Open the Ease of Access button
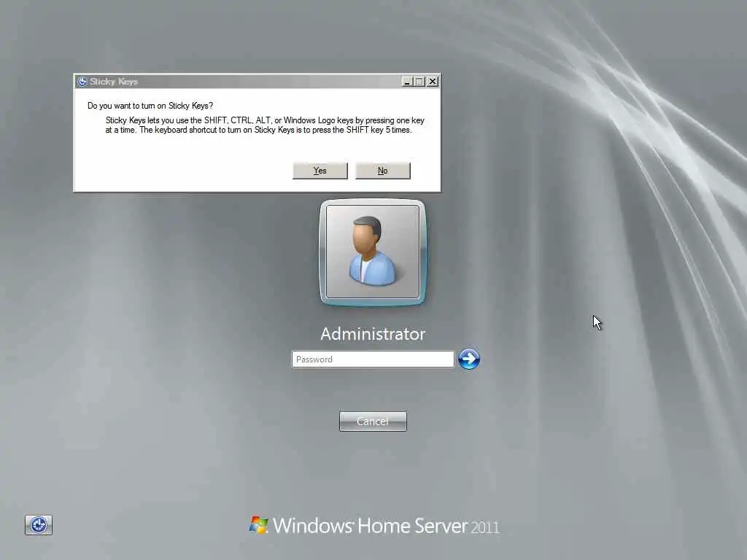The image size is (747, 560). point(39,525)
